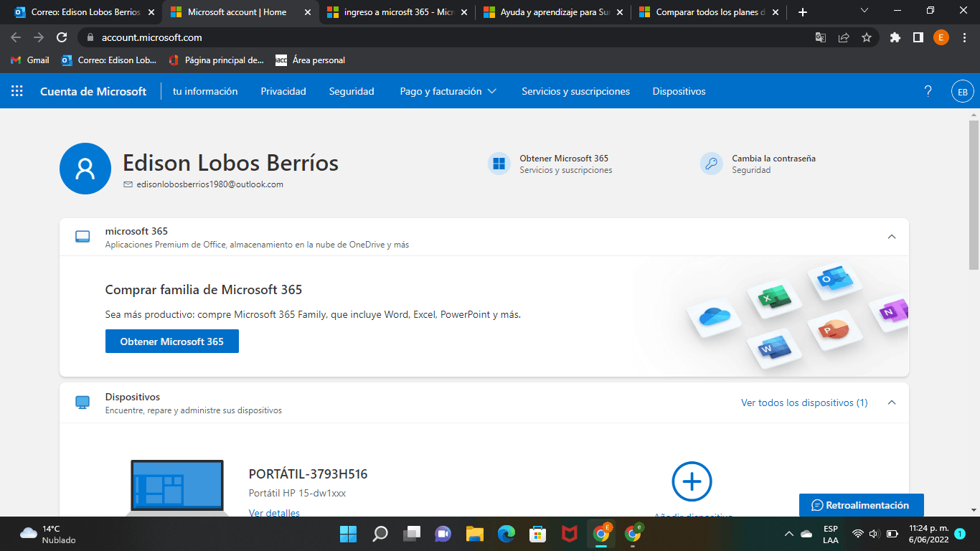This screenshot has height=551, width=980.
Task: Click the blue Obtener Microsoft 365 button
Action: point(172,342)
